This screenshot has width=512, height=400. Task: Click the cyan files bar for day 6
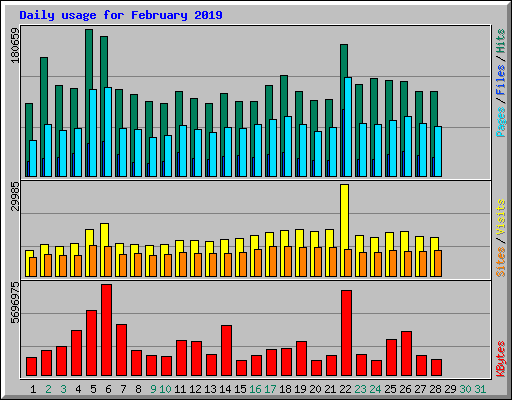point(108,132)
